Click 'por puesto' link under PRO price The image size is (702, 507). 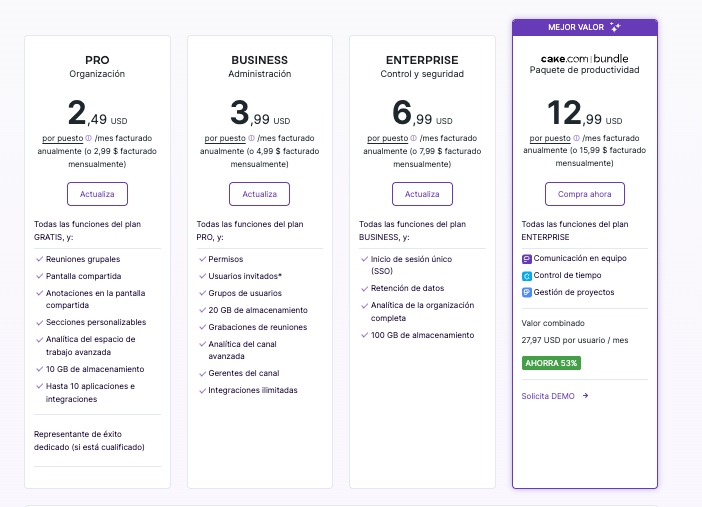(x=63, y=138)
